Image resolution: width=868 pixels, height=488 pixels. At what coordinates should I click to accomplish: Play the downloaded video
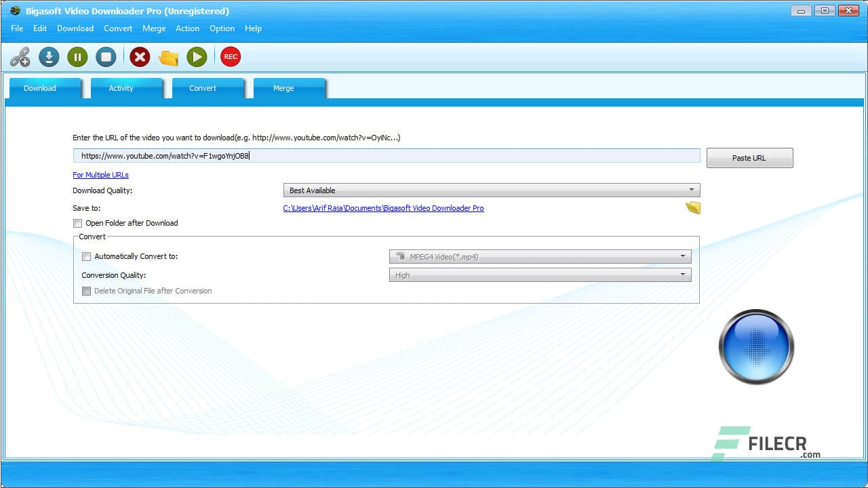(197, 57)
